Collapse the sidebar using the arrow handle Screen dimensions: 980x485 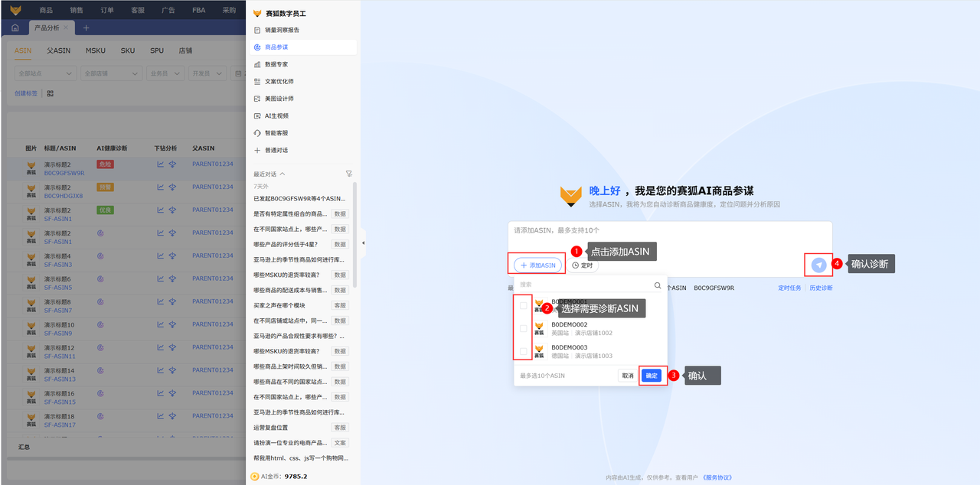tap(363, 242)
